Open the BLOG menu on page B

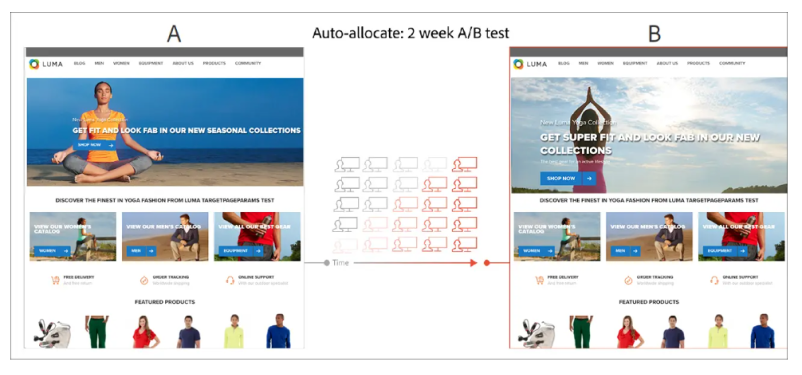pos(564,63)
